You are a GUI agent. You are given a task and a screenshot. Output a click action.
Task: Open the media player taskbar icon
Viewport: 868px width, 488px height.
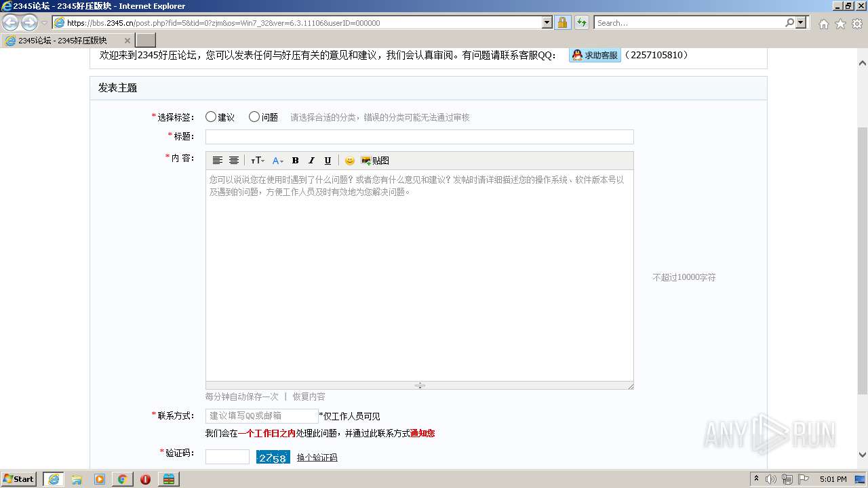coord(100,479)
